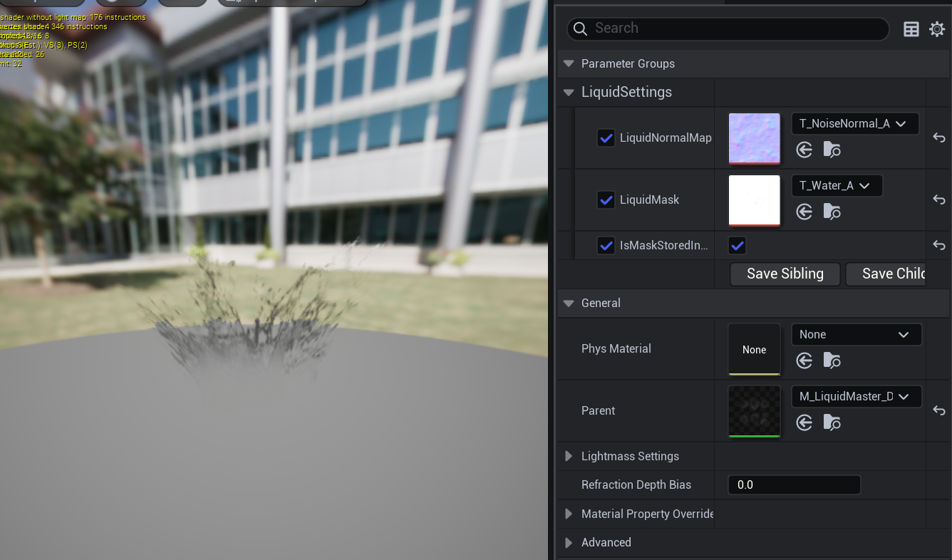Use selected asset for LiquidMask
The height and width of the screenshot is (560, 952).
click(x=804, y=212)
